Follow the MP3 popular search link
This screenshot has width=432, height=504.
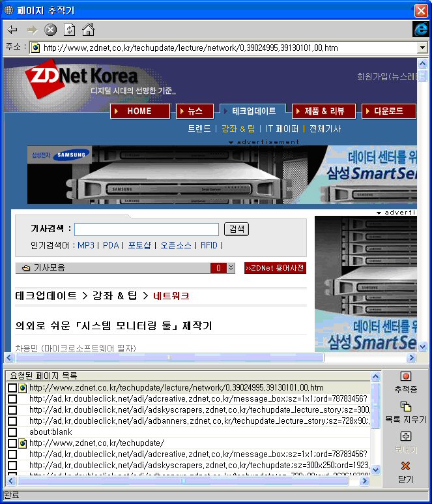tap(86, 246)
